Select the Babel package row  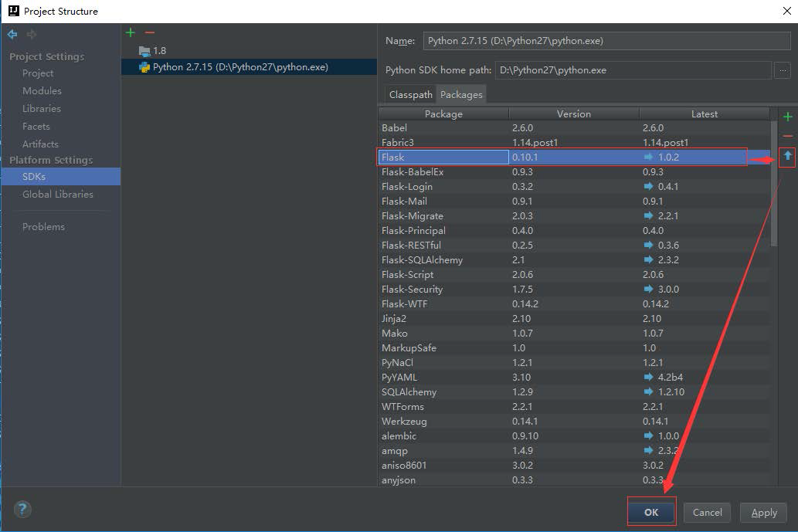pos(574,127)
